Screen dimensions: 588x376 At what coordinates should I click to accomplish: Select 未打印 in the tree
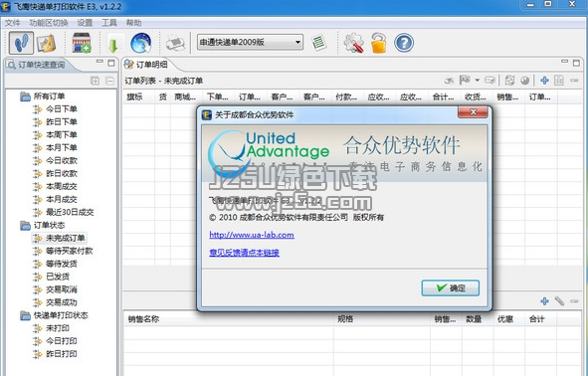pos(52,328)
